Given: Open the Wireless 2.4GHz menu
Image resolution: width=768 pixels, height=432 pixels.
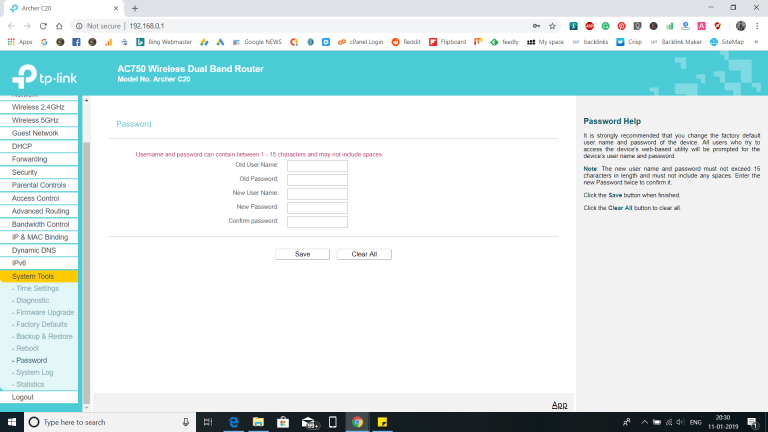Looking at the screenshot, I should pyautogui.click(x=38, y=106).
